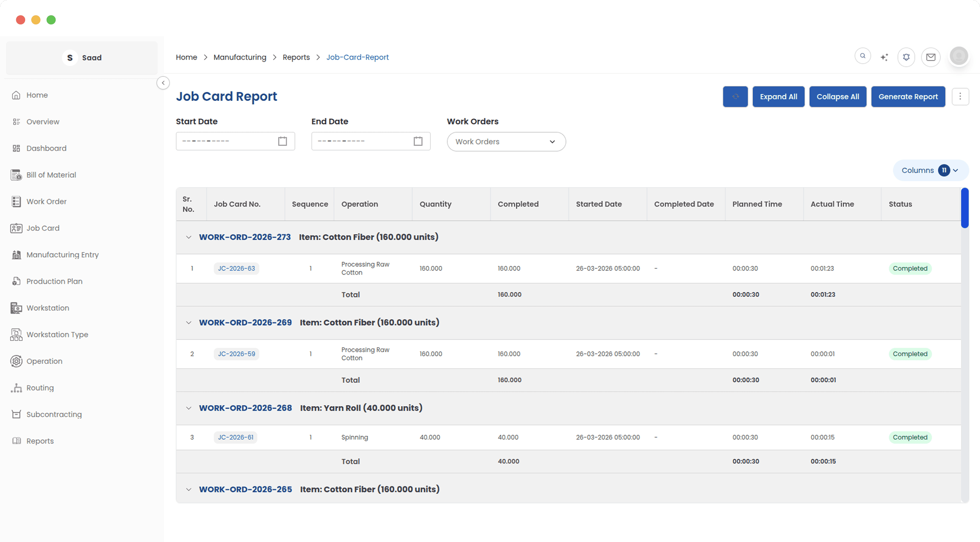Screen dimensions: 980x542
Task: Open the notifications bell
Action: [x=906, y=57]
